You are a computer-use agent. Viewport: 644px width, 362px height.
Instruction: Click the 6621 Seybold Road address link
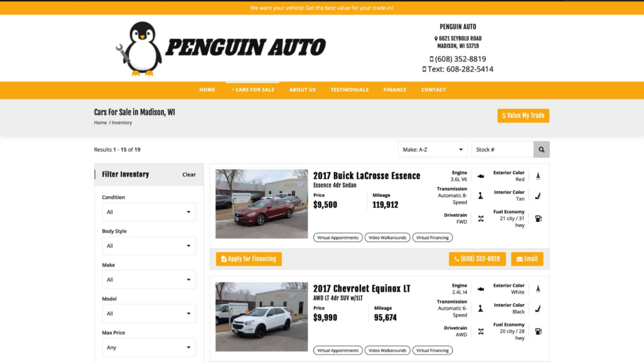(458, 42)
